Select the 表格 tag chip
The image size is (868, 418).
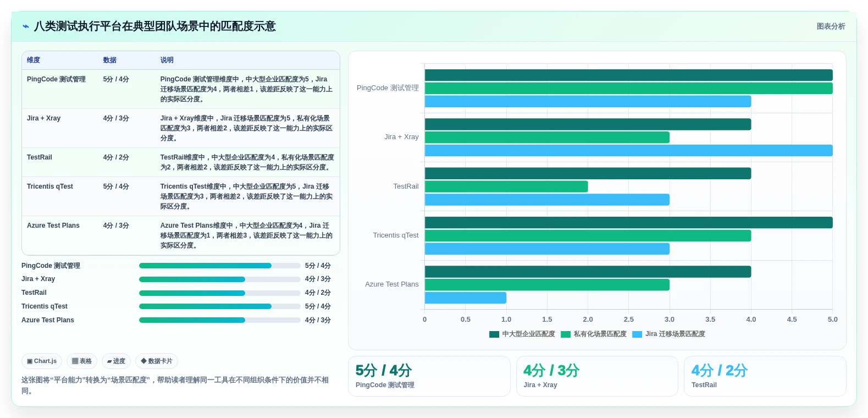82,361
